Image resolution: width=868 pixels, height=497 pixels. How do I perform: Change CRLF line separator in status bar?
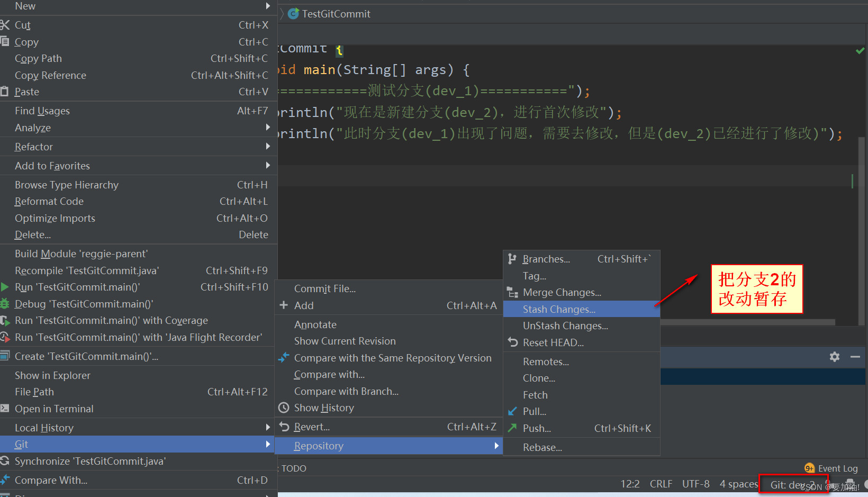[661, 484]
